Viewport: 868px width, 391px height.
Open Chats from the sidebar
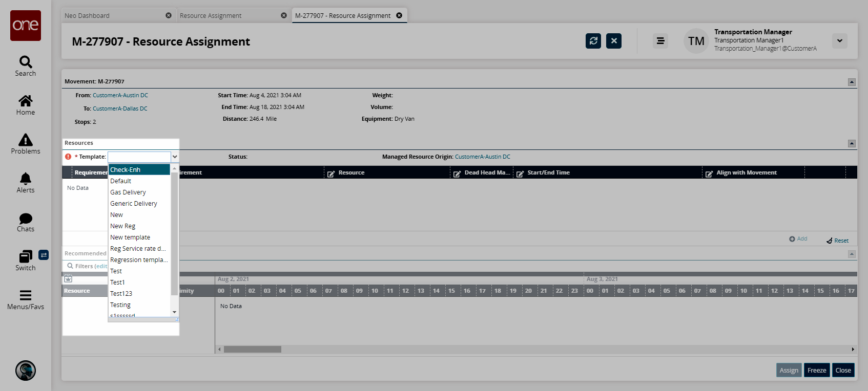tap(26, 219)
